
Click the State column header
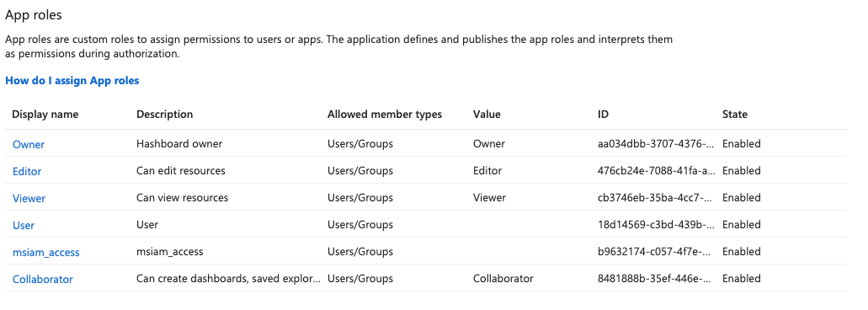pyautogui.click(x=735, y=115)
